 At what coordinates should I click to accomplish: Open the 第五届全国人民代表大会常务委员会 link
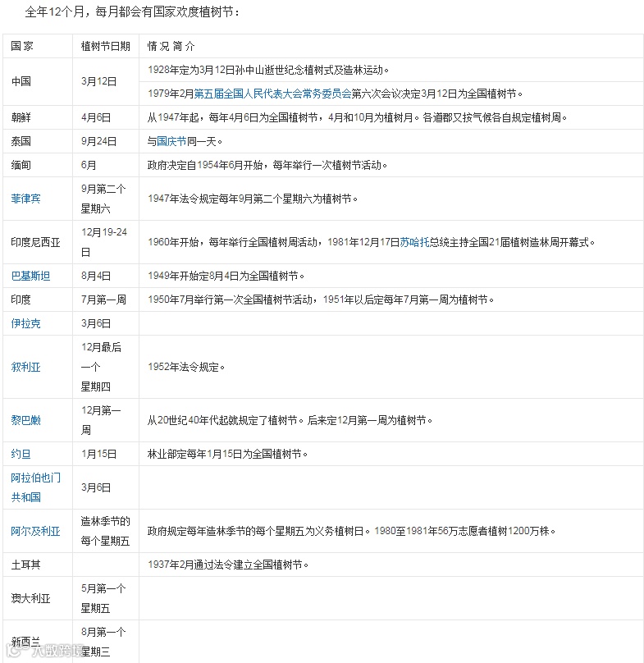pos(272,94)
